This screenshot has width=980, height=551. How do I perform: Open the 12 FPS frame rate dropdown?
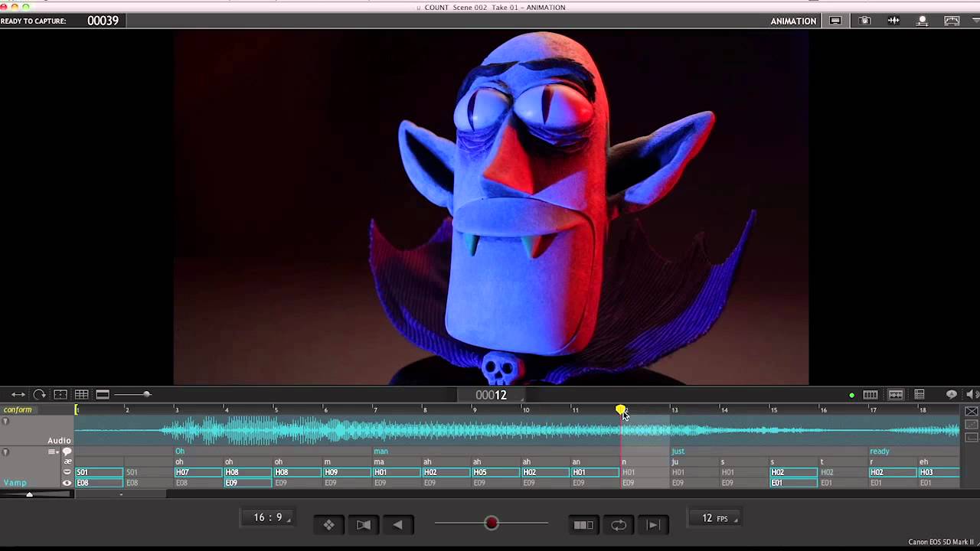tap(714, 518)
